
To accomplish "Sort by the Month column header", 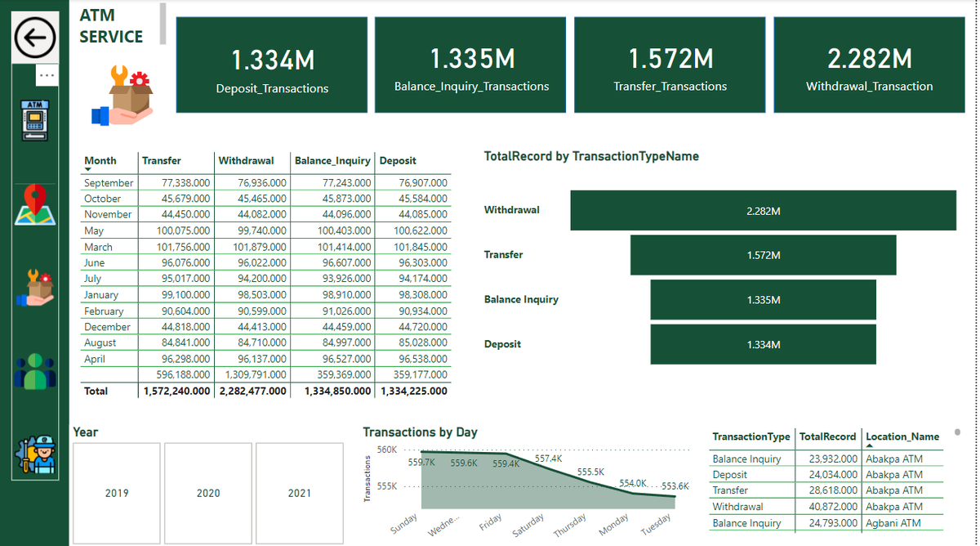I will tap(100, 160).
